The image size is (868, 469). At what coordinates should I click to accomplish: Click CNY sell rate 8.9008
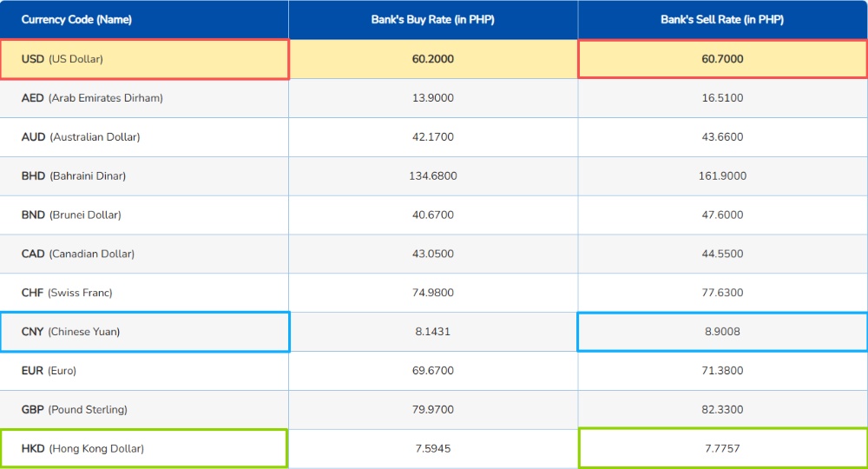pyautogui.click(x=721, y=333)
